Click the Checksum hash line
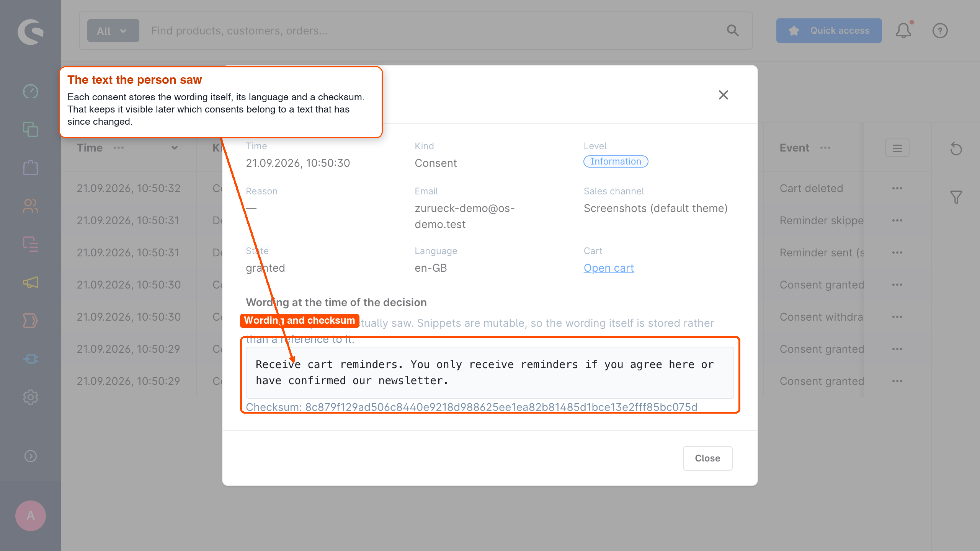 click(472, 407)
